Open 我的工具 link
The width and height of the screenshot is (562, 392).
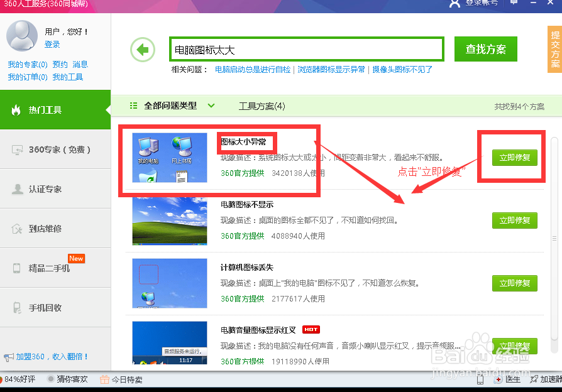(68, 77)
